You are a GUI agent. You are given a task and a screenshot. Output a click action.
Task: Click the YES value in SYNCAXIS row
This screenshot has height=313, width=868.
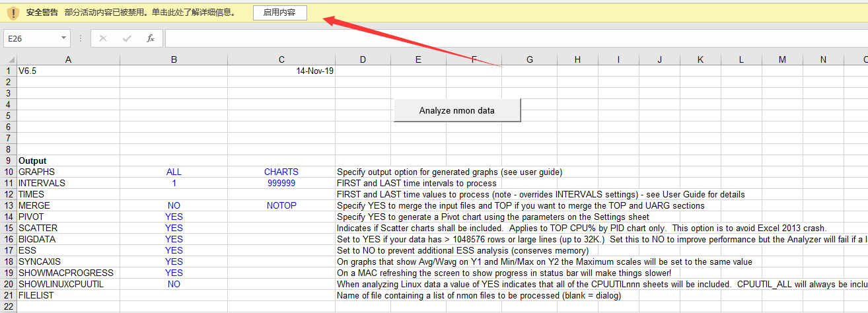pos(174,261)
